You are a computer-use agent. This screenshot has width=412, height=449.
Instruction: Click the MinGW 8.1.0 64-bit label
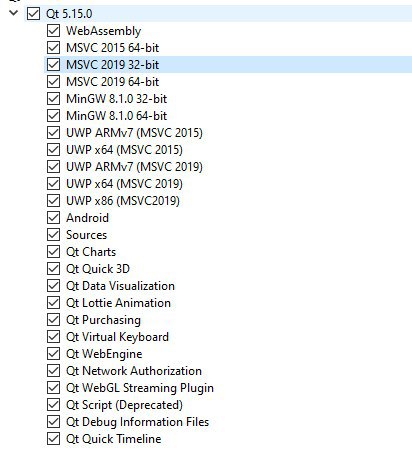(116, 116)
